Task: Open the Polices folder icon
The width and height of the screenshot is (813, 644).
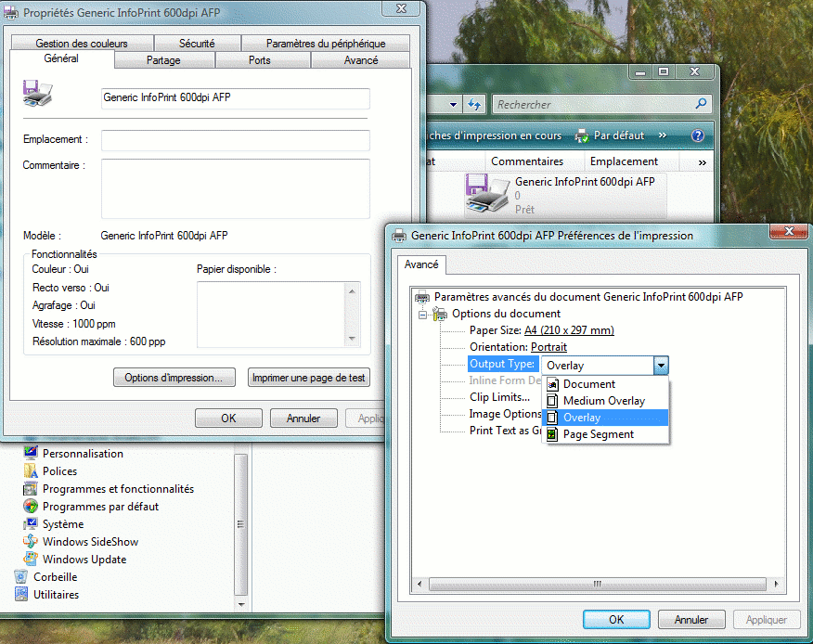Action: coord(31,470)
